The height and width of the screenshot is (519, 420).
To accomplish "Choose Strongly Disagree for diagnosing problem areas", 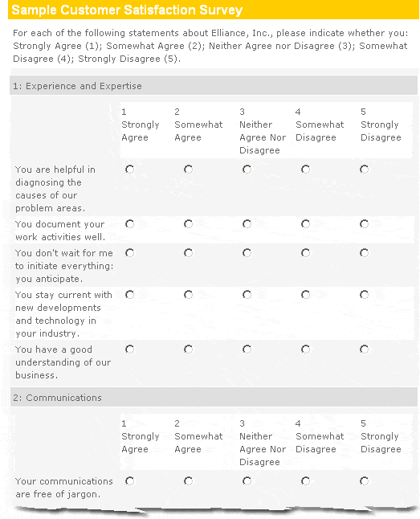I will (x=364, y=170).
